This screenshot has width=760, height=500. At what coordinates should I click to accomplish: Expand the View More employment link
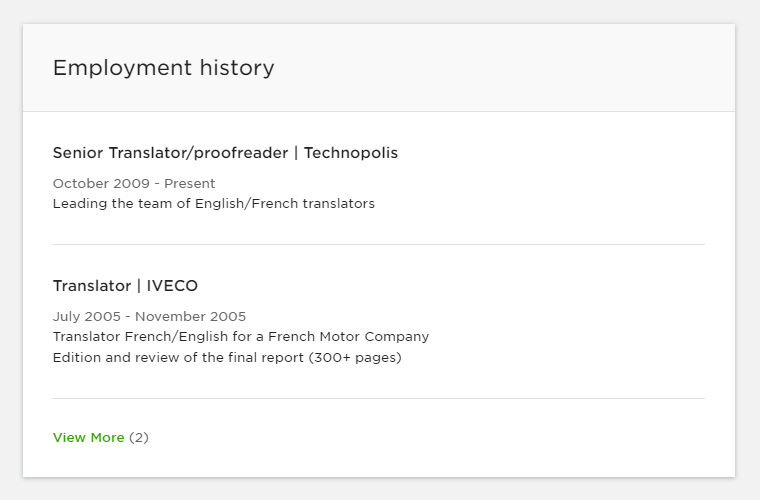(x=88, y=438)
